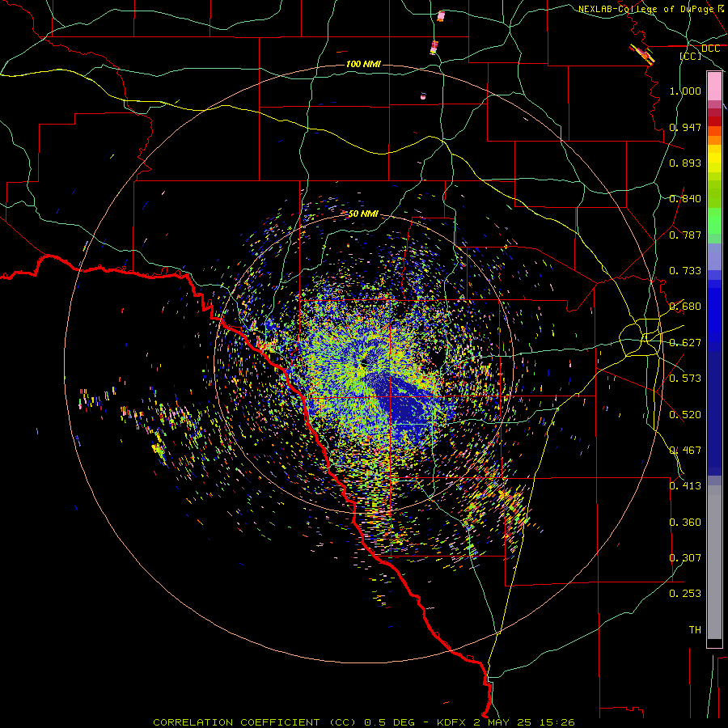Select the 0.733 scale value
Viewport: 728px width, 728px height.
tap(685, 271)
